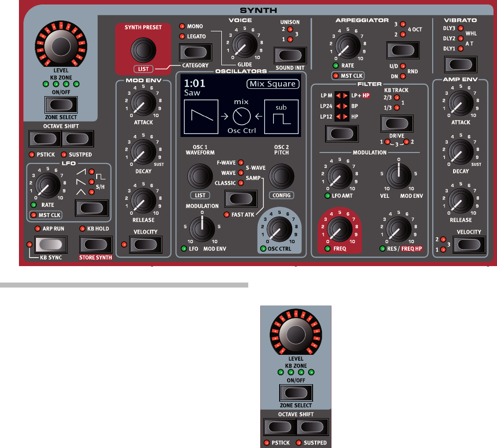Enable KB HOLD for the arpeggiator
This screenshot has width=497, height=448.
pyautogui.click(x=96, y=245)
